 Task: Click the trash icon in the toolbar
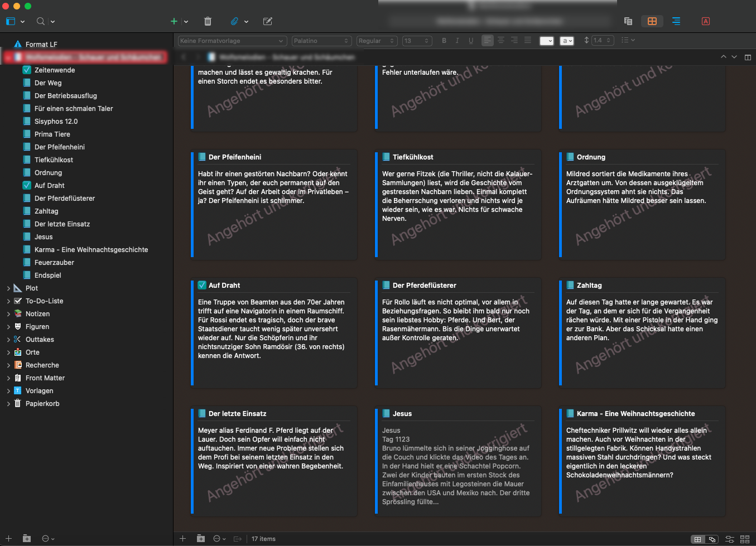[x=208, y=21]
